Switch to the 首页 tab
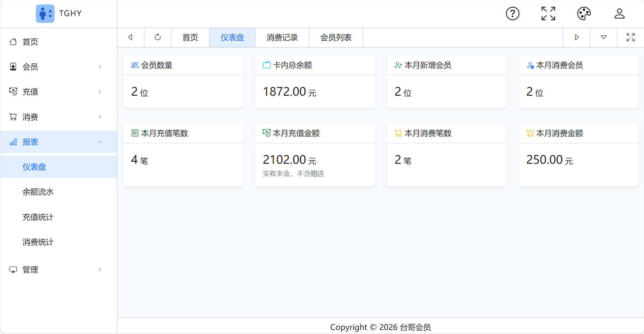 pos(190,37)
